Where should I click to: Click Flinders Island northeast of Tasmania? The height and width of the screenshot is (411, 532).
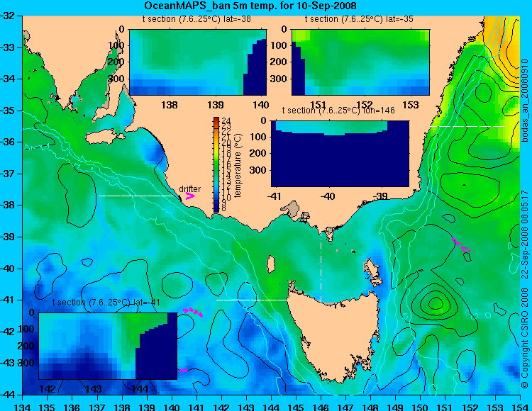[x=372, y=271]
